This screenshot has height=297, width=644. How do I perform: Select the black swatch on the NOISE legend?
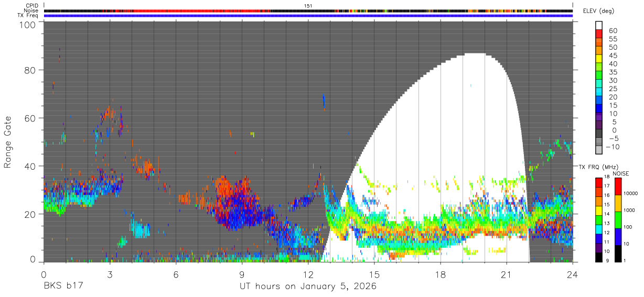tap(618, 253)
